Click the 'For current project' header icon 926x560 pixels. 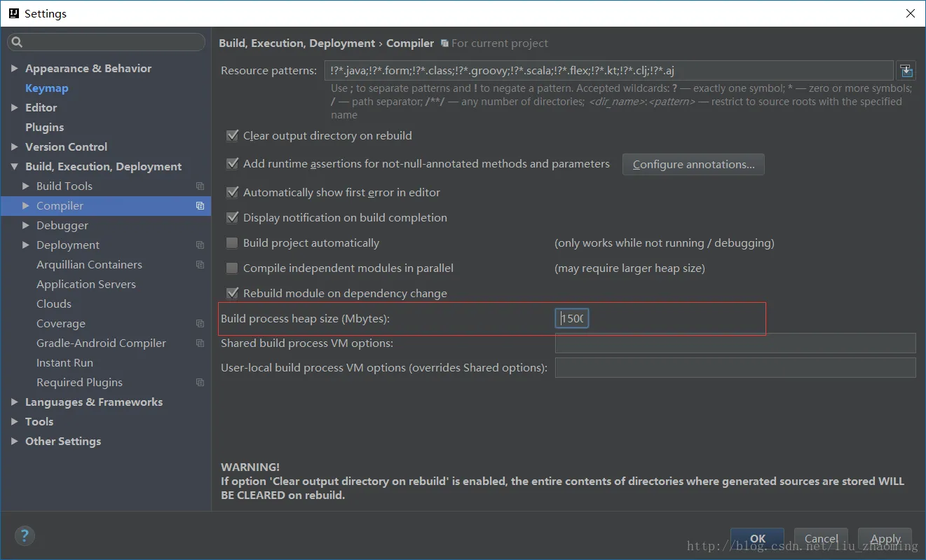click(x=444, y=43)
